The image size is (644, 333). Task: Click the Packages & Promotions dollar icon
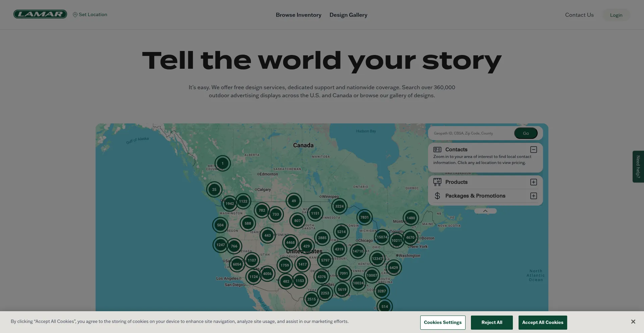point(437,196)
